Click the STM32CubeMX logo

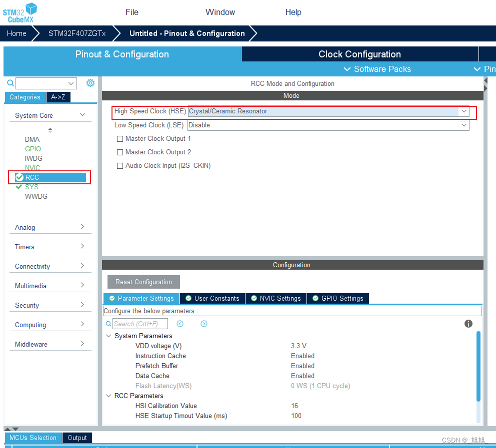[20, 12]
